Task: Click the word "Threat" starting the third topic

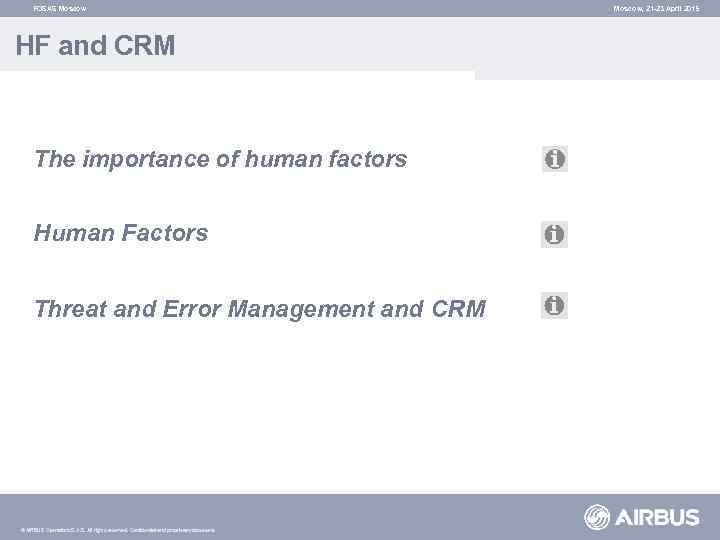Action: point(68,309)
